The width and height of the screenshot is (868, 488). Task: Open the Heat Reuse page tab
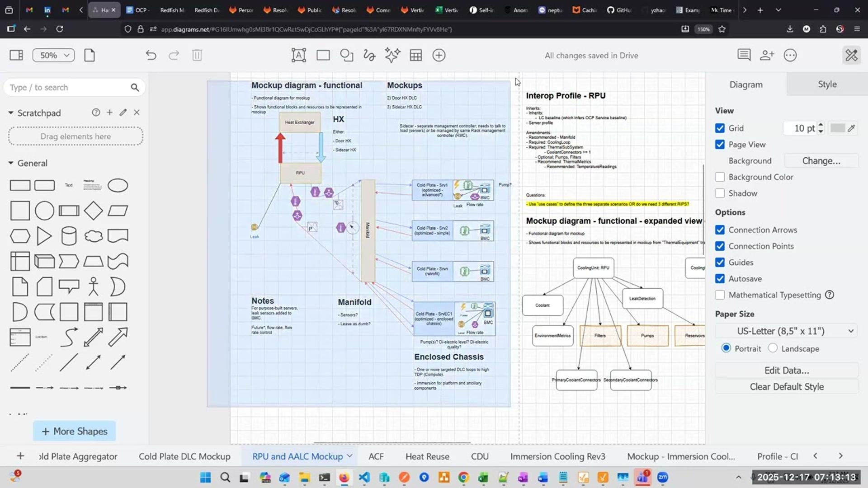tap(427, 456)
